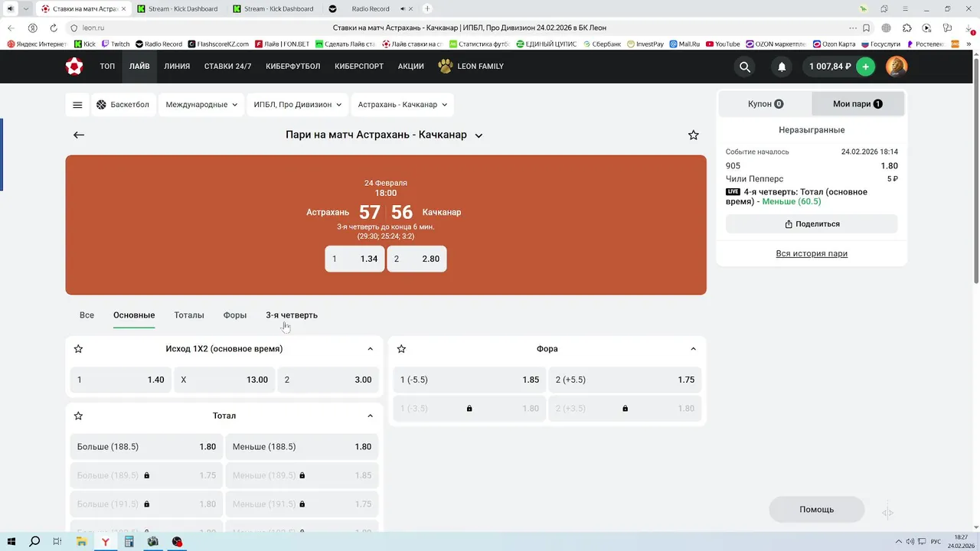Switch to the 3-я четверть tab
Image resolution: width=980 pixels, height=551 pixels.
pyautogui.click(x=292, y=315)
